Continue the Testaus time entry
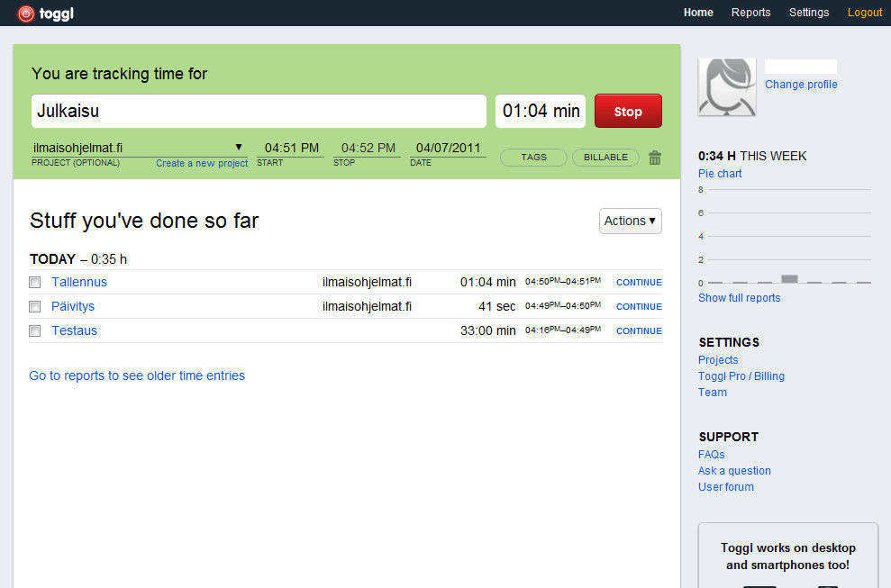Screen dimensions: 891x588 tap(640, 331)
